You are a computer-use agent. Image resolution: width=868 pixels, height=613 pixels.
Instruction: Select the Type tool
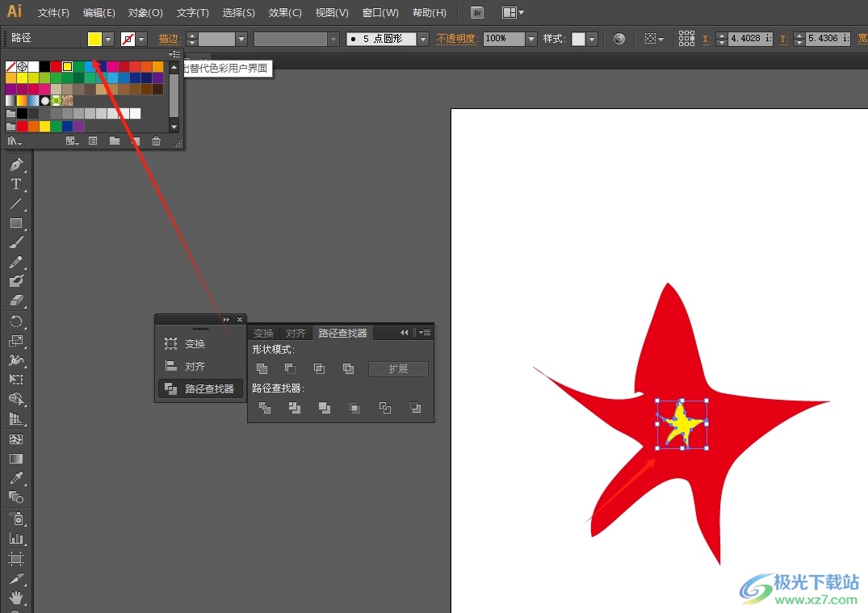[16, 184]
